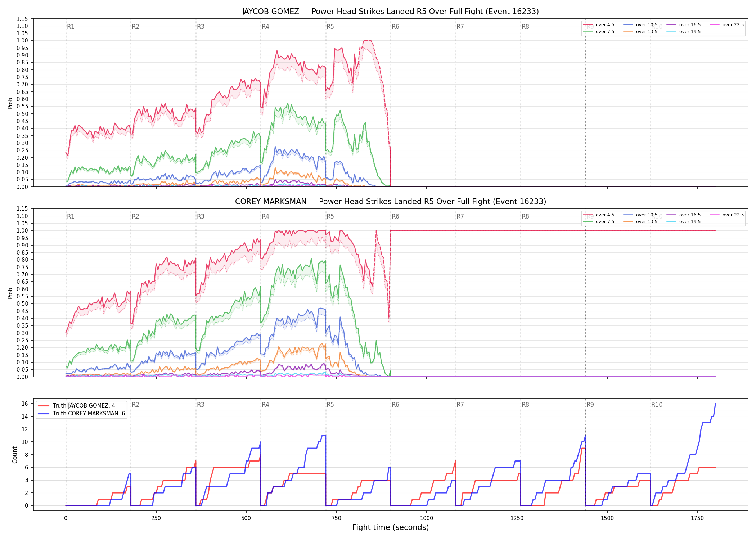Click the 750 tick label on time axis
Viewport: 756px width, 540px height.
pos(337,518)
